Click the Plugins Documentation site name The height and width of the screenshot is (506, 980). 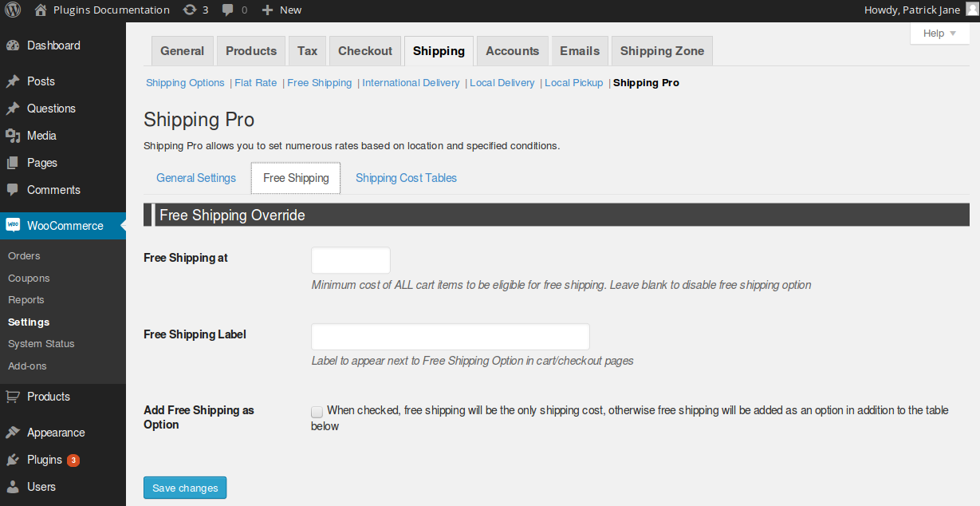[x=112, y=10]
